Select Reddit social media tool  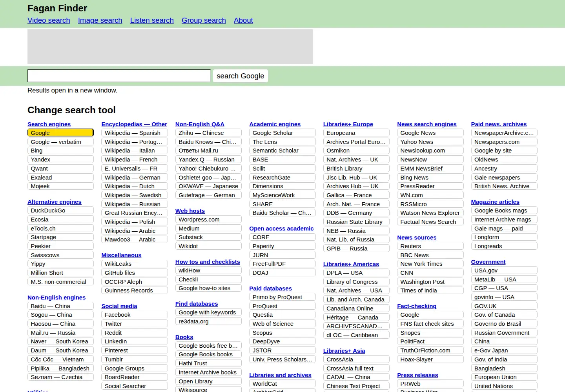click(135, 333)
